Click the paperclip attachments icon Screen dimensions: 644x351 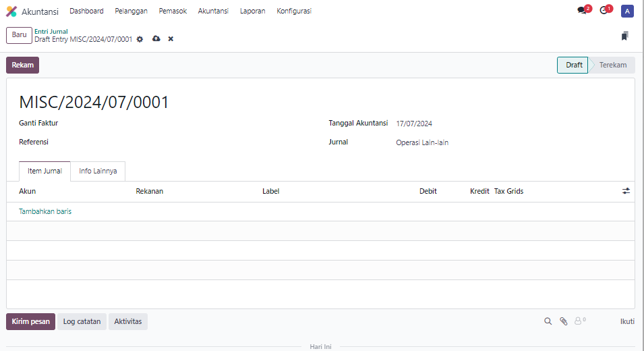564,321
